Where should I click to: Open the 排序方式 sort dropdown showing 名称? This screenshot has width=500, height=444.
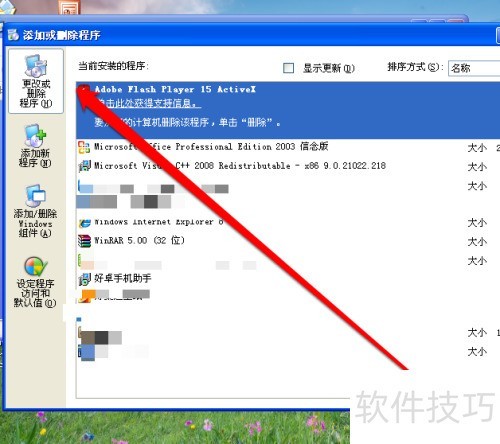(474, 68)
